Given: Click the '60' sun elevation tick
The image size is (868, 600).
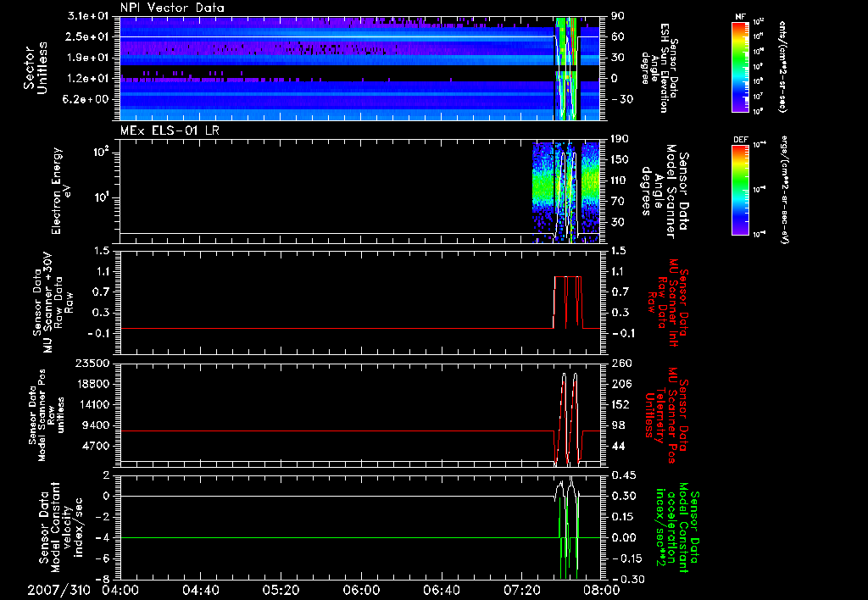Looking at the screenshot, I should (x=618, y=36).
